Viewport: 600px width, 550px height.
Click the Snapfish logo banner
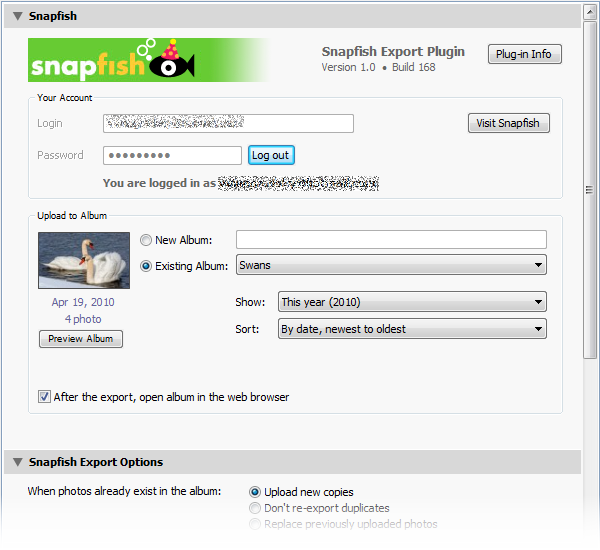tap(149, 60)
